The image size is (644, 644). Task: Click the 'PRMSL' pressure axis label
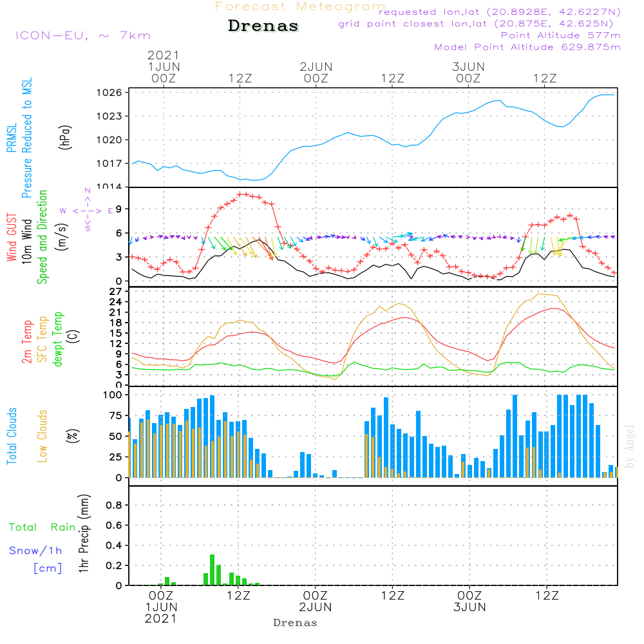point(12,138)
